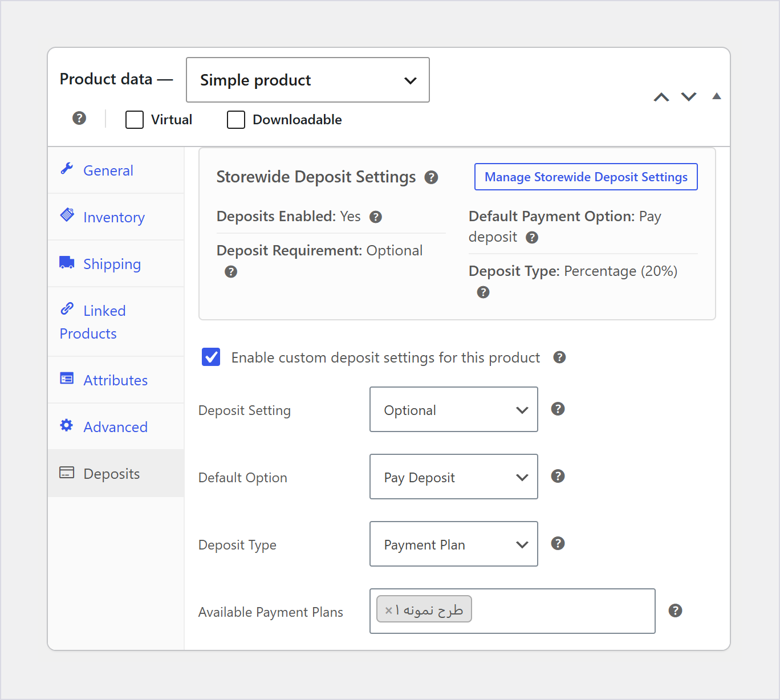Image resolution: width=780 pixels, height=700 pixels.
Task: Open the Linked Products tab
Action: pos(116,322)
